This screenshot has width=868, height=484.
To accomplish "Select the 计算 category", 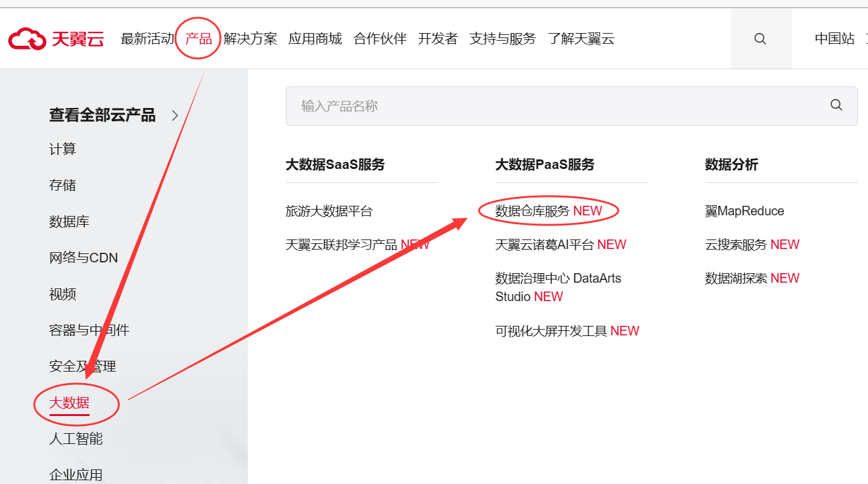I will tap(63, 149).
